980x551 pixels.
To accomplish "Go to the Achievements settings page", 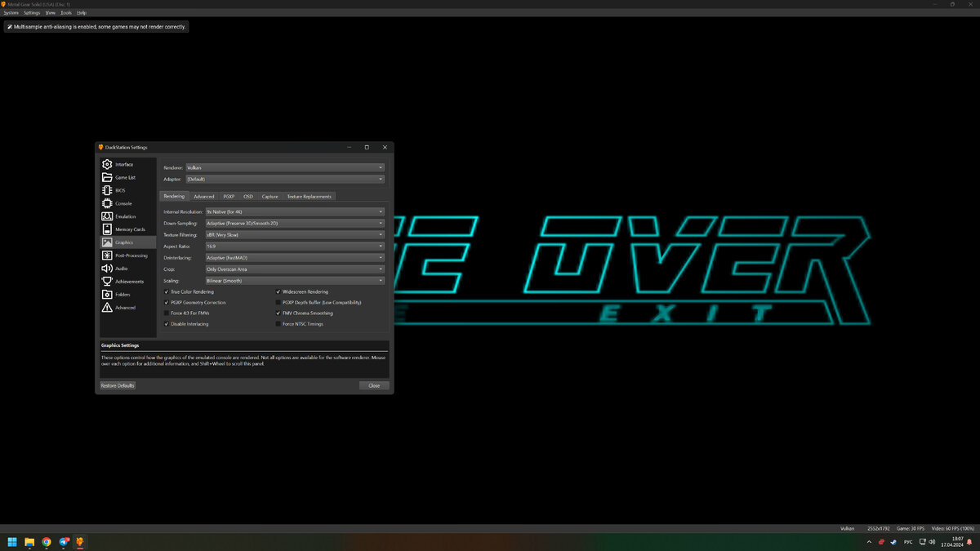I will tap(127, 282).
